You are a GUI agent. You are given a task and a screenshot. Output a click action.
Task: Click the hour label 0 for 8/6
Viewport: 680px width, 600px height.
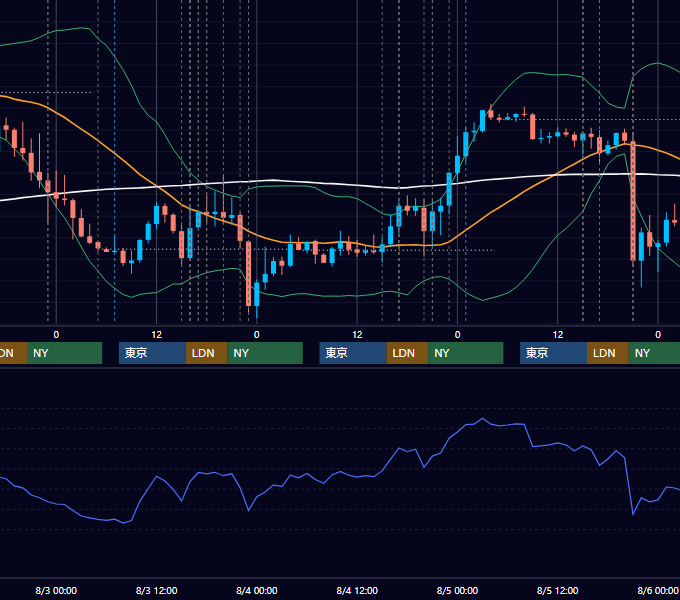coord(658,335)
